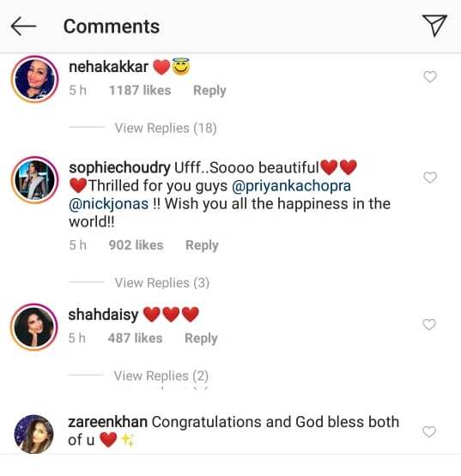The image size is (461, 476).
Task: Reply to nehakakkar's comment
Action: pos(209,90)
